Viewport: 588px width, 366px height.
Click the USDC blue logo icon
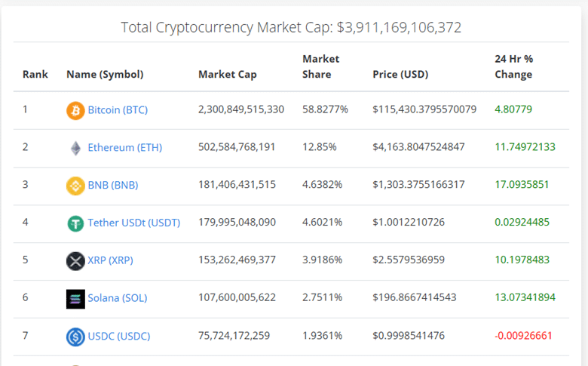point(75,337)
